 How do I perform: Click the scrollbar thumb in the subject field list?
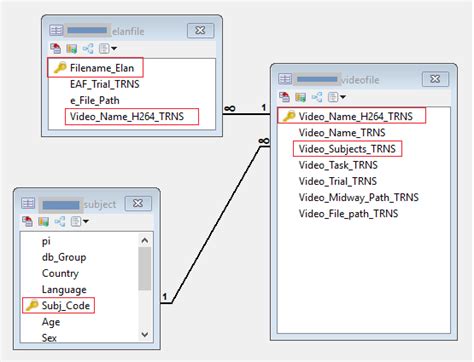pos(145,269)
